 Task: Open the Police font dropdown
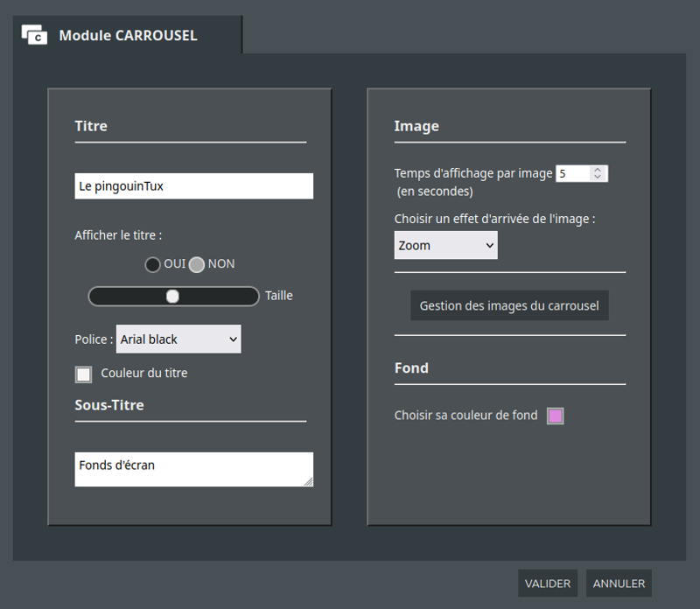[x=178, y=339]
